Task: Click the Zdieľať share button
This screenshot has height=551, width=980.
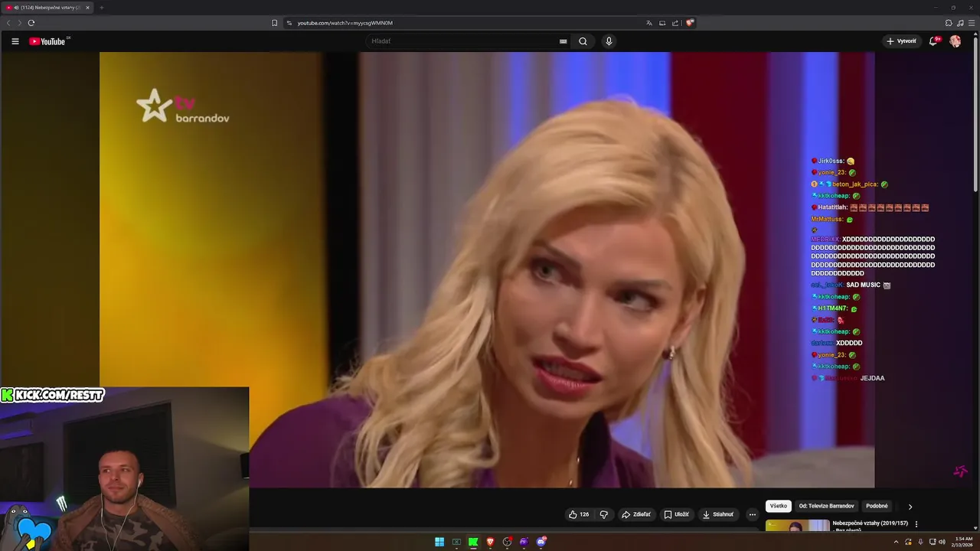Action: tap(636, 514)
